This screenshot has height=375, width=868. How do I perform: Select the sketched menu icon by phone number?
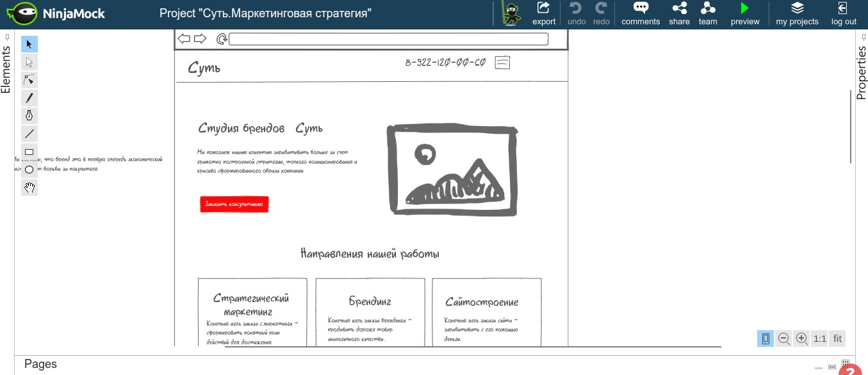coord(502,63)
